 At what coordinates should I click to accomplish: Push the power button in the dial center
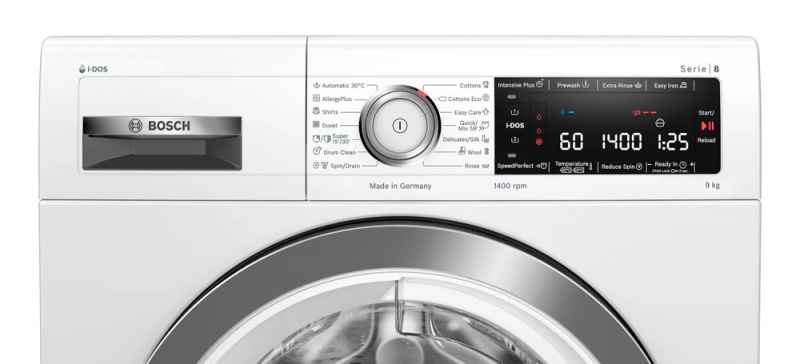[x=400, y=126]
